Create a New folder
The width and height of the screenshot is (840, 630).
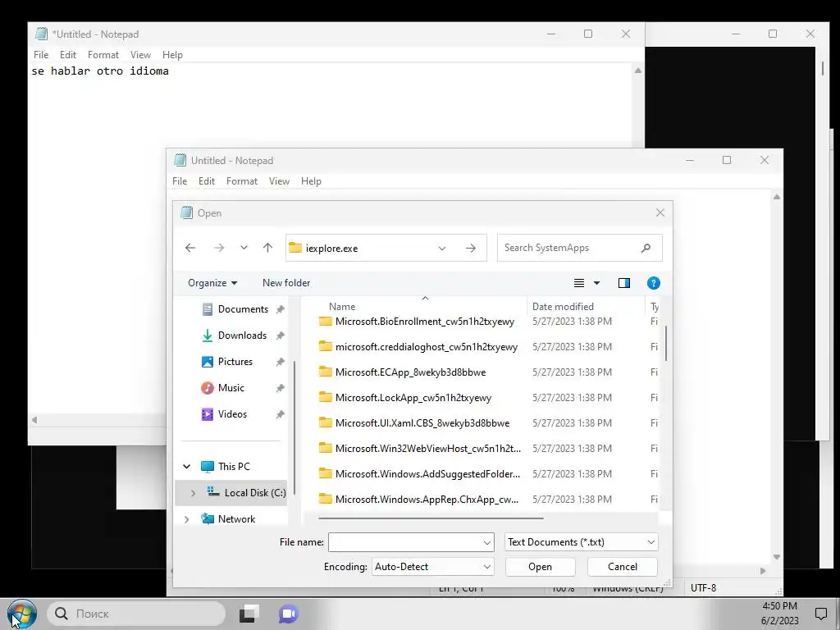286,283
